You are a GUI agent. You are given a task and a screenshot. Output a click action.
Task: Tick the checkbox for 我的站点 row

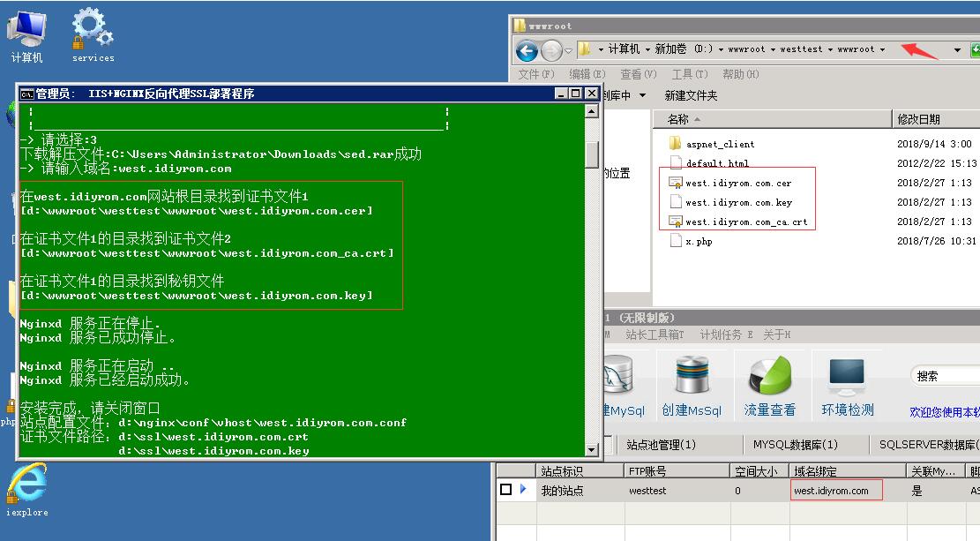506,490
